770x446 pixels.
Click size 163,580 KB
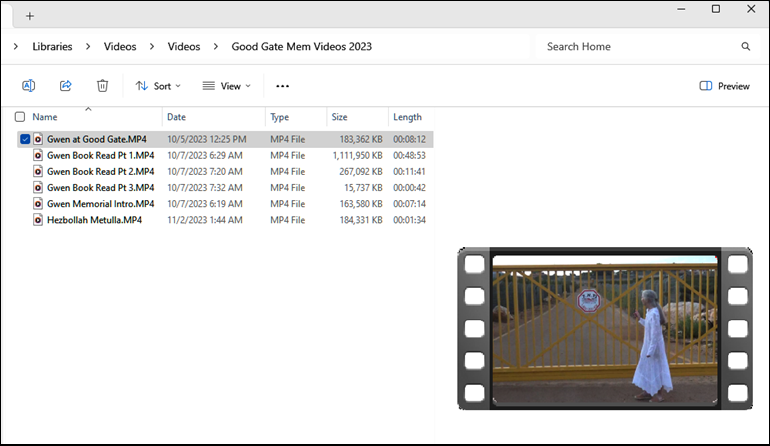click(x=361, y=204)
